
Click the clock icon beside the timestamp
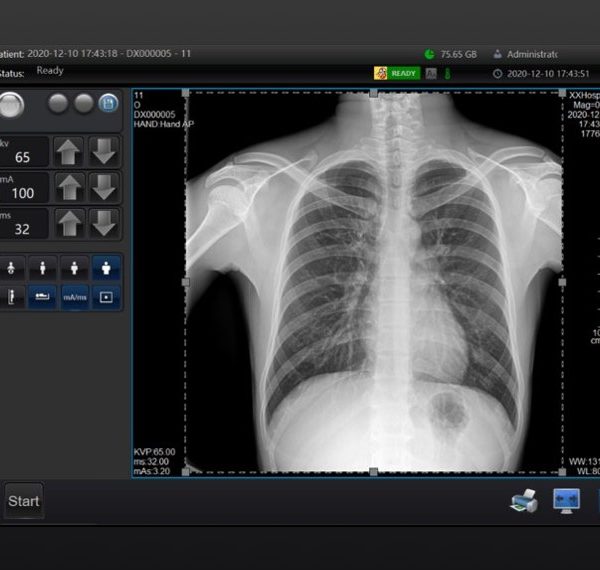coord(498,73)
